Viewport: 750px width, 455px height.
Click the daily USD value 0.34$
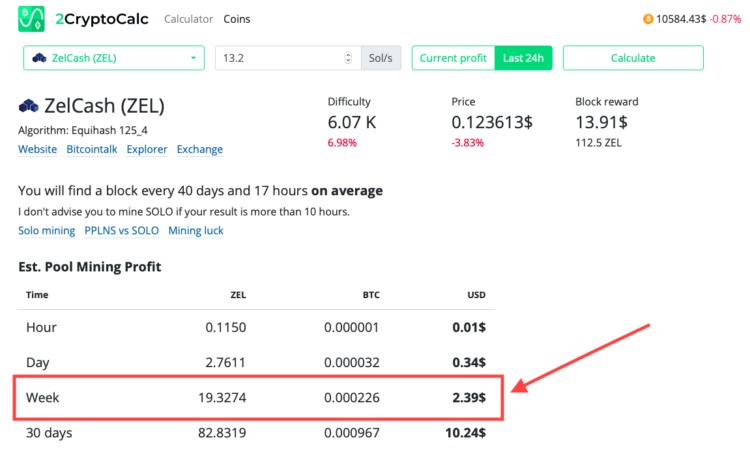tap(469, 363)
